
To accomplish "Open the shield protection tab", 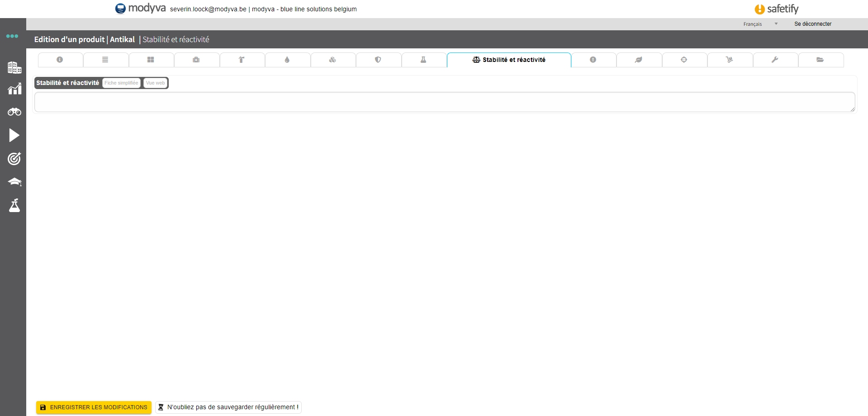I will click(x=379, y=60).
